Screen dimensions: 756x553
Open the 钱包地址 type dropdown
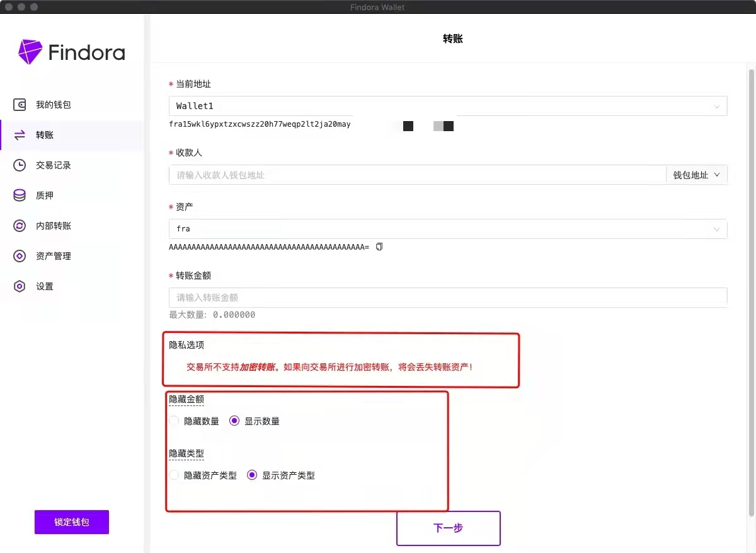pyautogui.click(x=697, y=175)
